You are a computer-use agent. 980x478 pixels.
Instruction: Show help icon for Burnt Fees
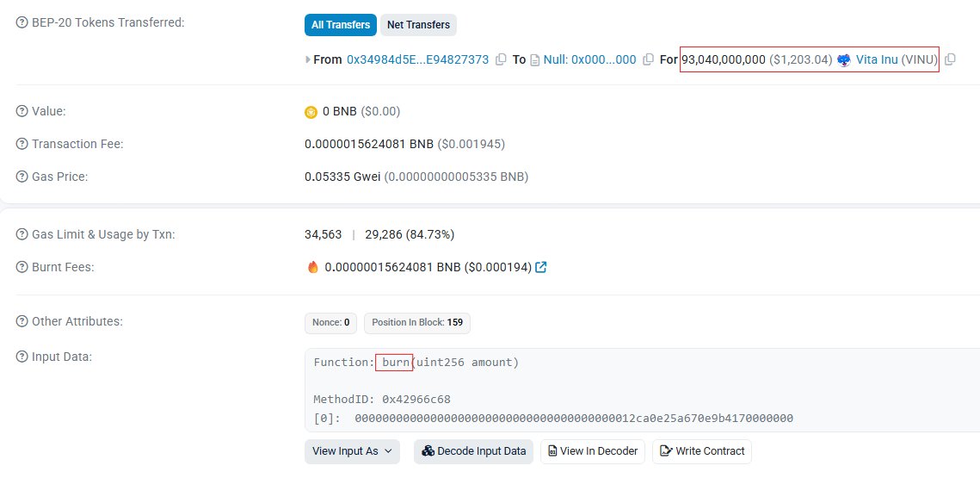pos(22,267)
